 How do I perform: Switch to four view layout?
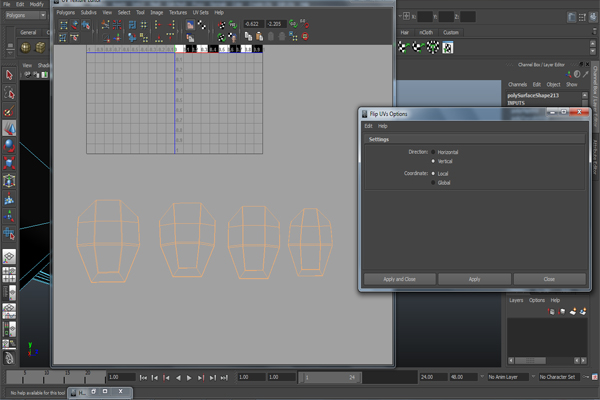click(x=9, y=275)
